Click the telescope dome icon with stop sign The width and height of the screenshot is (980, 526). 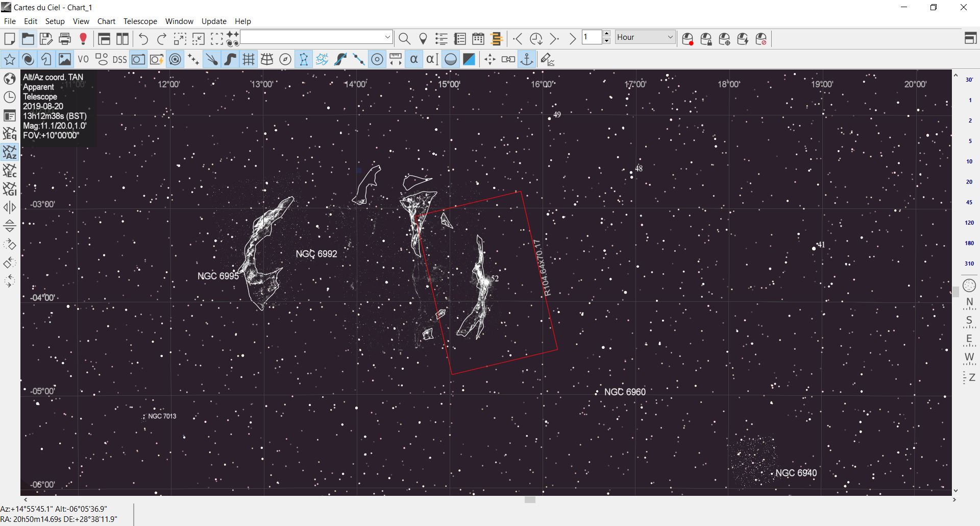(761, 39)
